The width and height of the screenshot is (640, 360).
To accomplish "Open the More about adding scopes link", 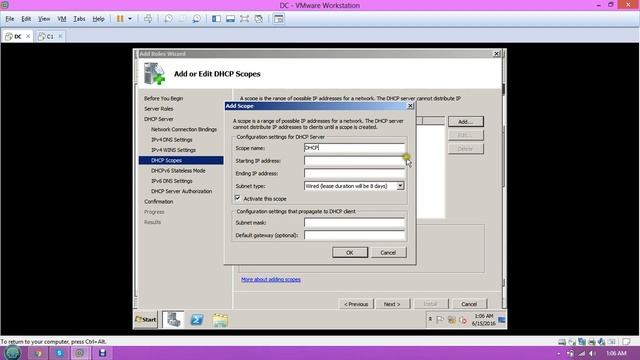I will click(x=271, y=280).
